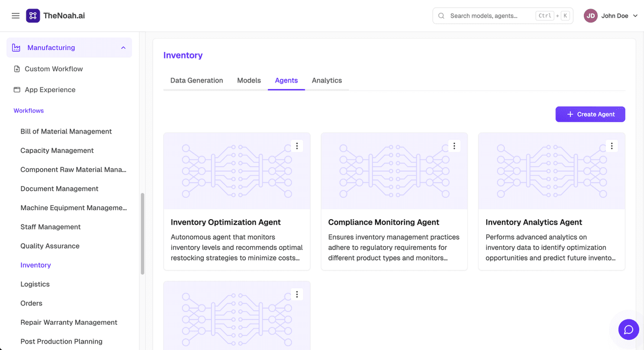Click the sidebar vertical scrollbar
This screenshot has width=644, height=350.
coord(142,234)
